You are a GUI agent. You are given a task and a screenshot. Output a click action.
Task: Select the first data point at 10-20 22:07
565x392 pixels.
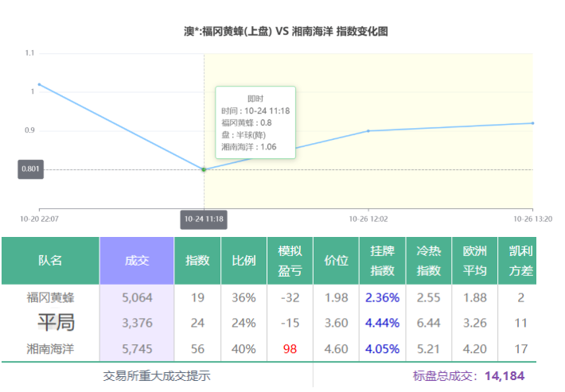pyautogui.click(x=39, y=84)
